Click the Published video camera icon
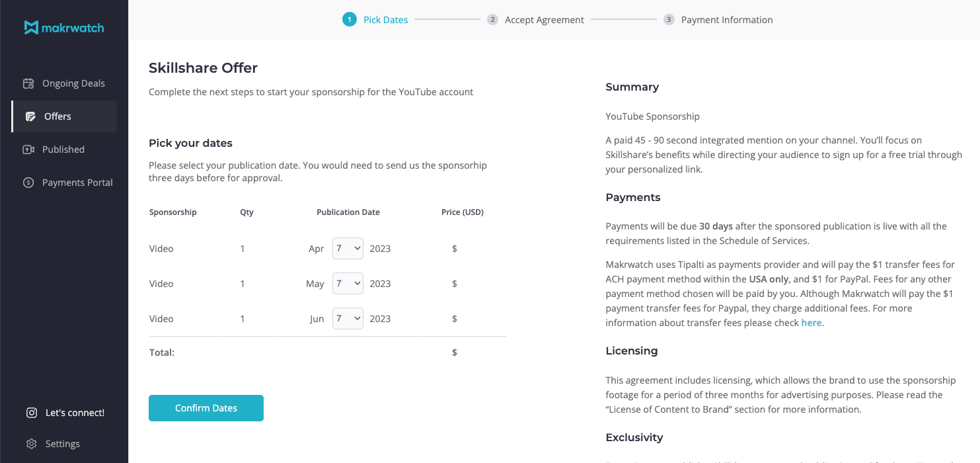Viewport: 980px width, 463px height. tap(28, 149)
